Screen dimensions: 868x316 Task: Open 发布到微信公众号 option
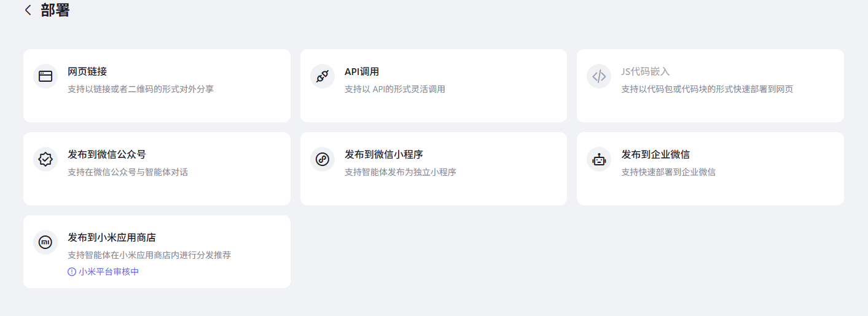coord(106,154)
